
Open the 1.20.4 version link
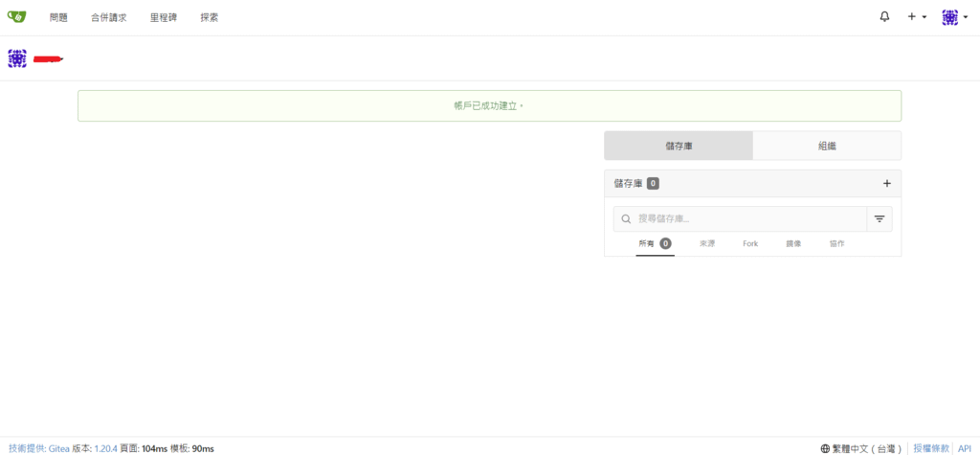pyautogui.click(x=106, y=448)
